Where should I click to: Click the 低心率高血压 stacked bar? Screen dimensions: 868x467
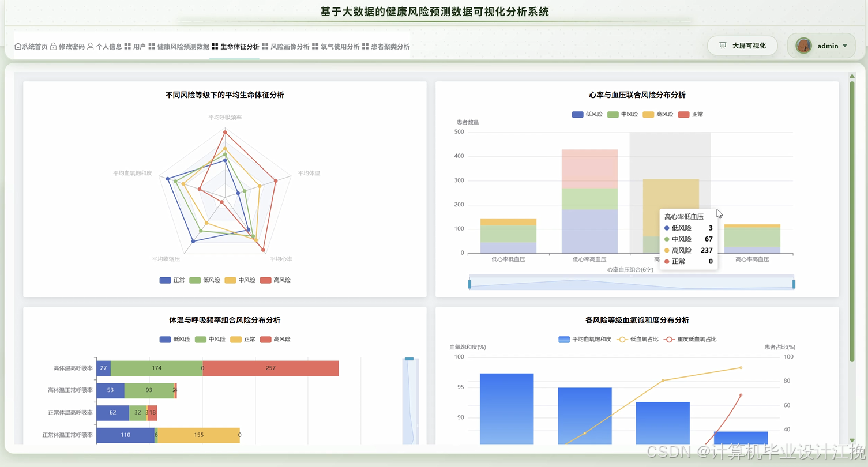(x=589, y=201)
